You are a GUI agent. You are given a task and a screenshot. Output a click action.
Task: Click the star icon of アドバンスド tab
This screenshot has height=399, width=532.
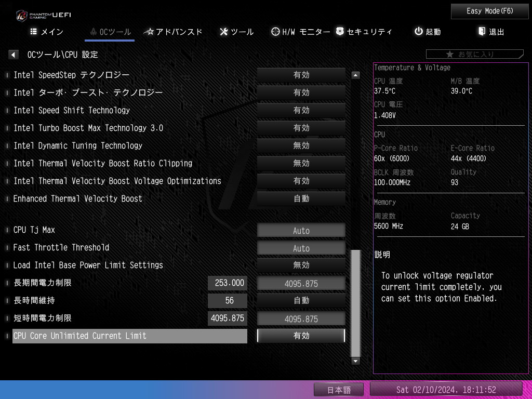pyautogui.click(x=149, y=32)
